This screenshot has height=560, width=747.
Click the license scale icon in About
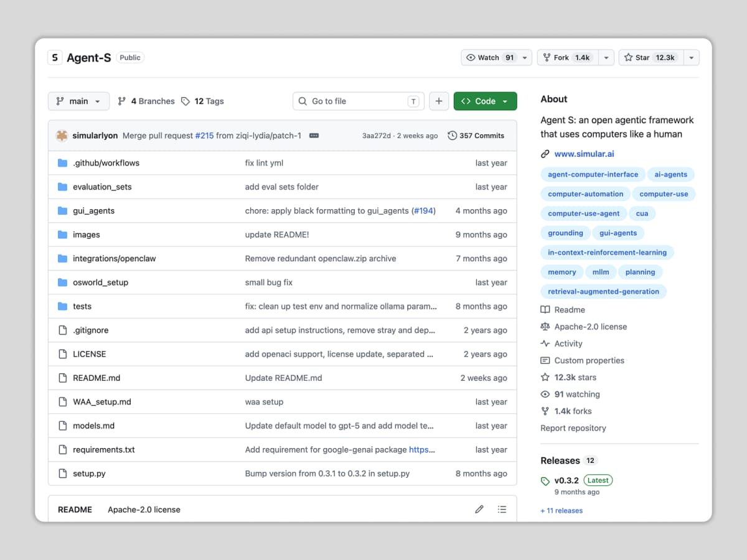(545, 327)
